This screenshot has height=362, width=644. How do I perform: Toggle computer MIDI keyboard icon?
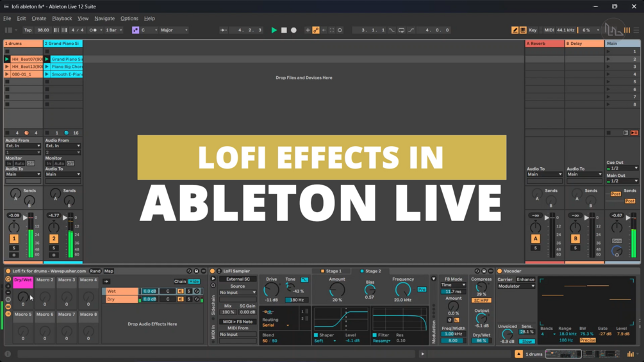[x=523, y=30]
